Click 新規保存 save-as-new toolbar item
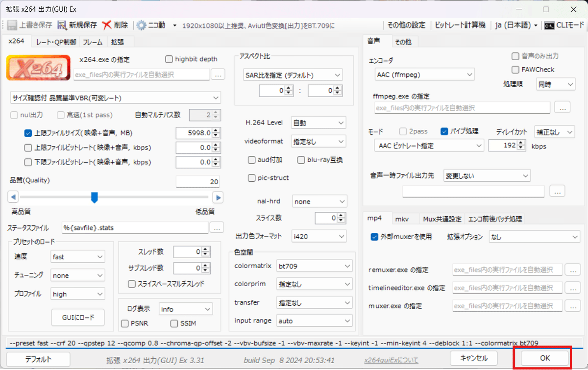This screenshot has width=588, height=370. pos(77,25)
